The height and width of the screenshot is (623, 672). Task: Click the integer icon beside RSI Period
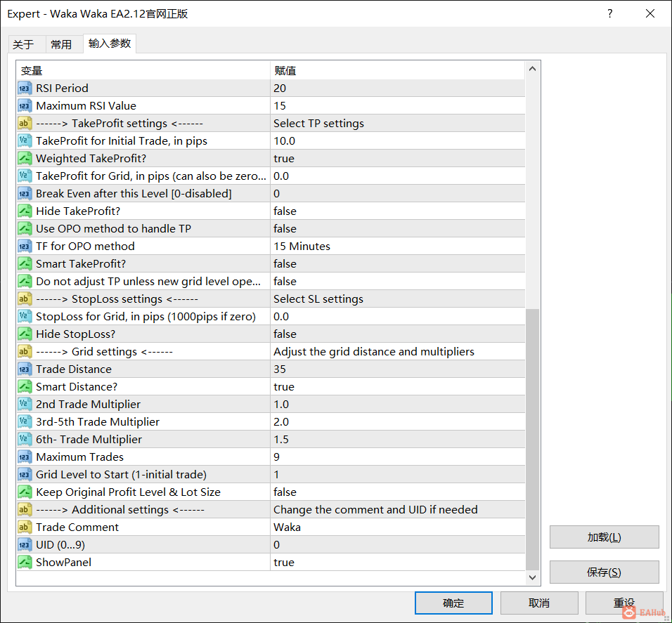[25, 88]
